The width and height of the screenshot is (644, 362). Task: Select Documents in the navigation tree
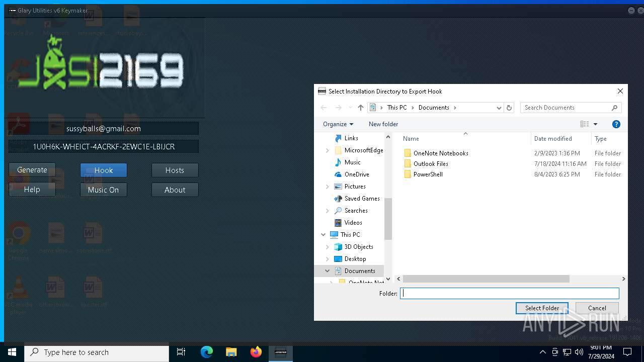(360, 271)
